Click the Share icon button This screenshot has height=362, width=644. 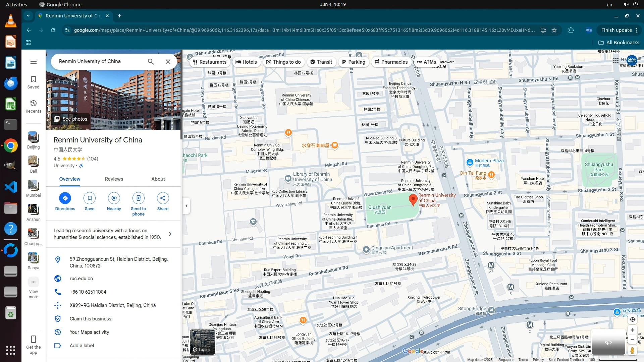coord(163,198)
